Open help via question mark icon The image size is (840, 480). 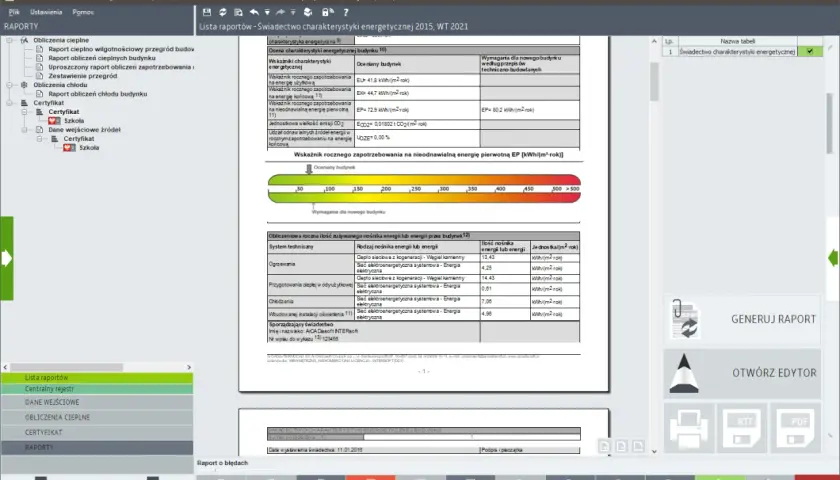(x=346, y=12)
